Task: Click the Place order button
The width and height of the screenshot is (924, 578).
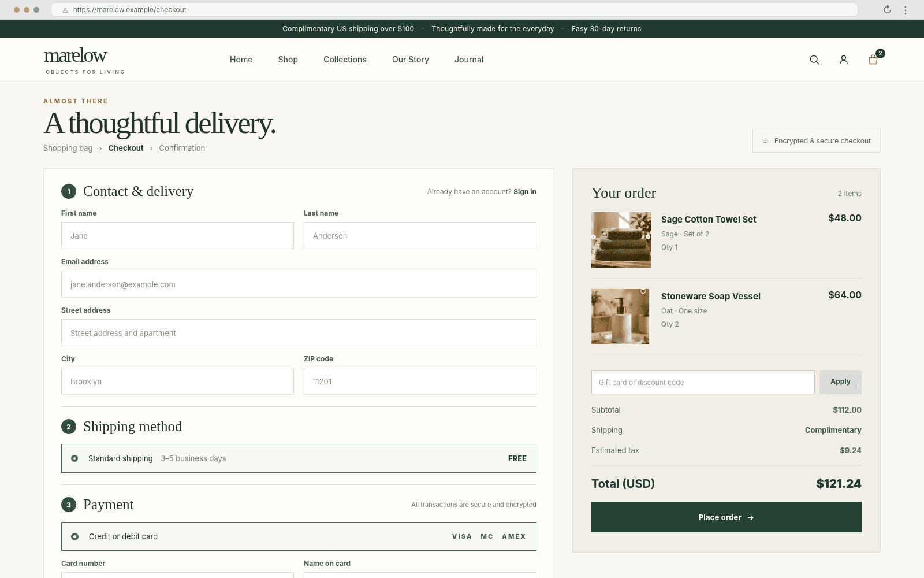Action: pos(726,517)
